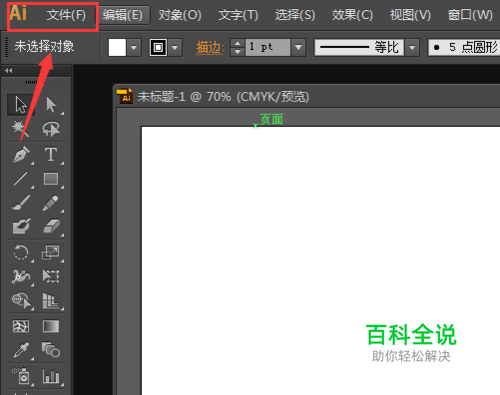Click the 未选择对象 status label
The height and width of the screenshot is (395, 500).
44,46
